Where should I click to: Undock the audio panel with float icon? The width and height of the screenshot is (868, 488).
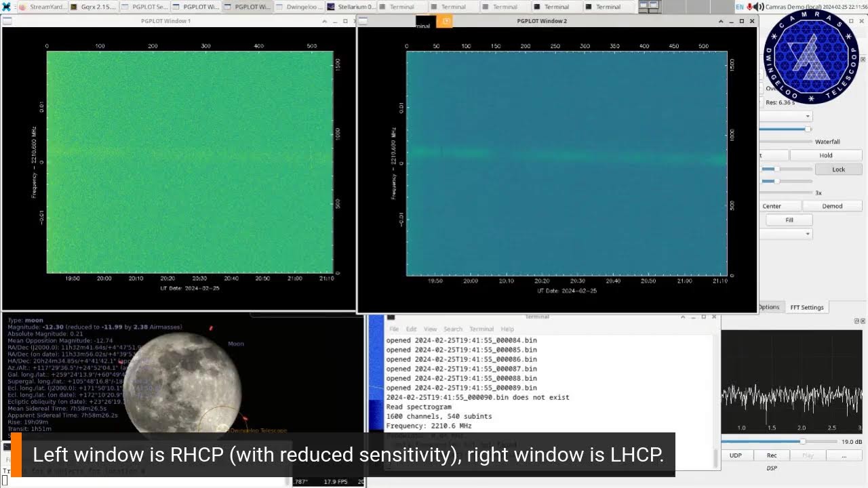tap(856, 321)
